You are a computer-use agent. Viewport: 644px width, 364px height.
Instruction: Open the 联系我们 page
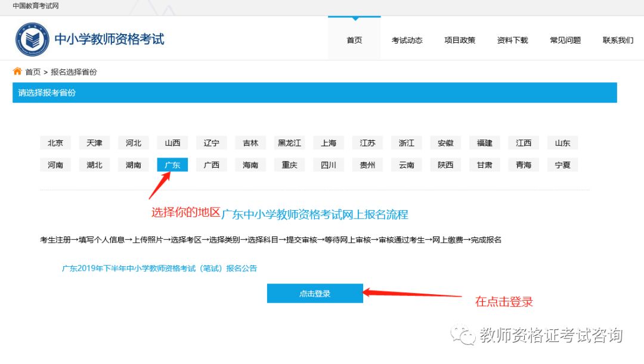tap(617, 39)
